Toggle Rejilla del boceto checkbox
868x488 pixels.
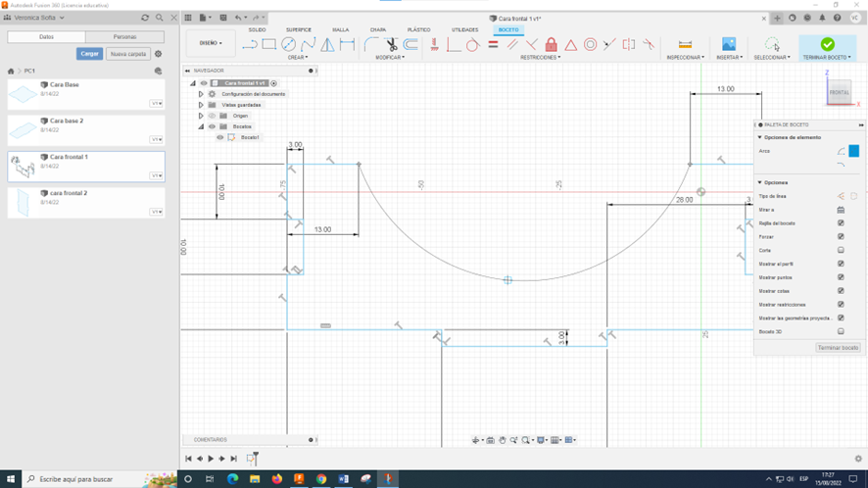(x=841, y=223)
